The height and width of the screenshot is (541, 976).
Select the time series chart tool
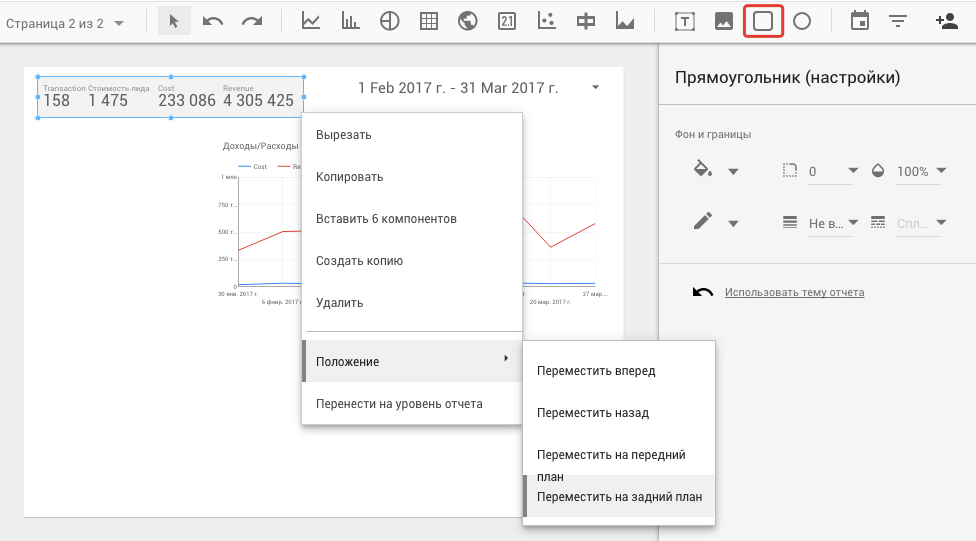click(x=311, y=21)
